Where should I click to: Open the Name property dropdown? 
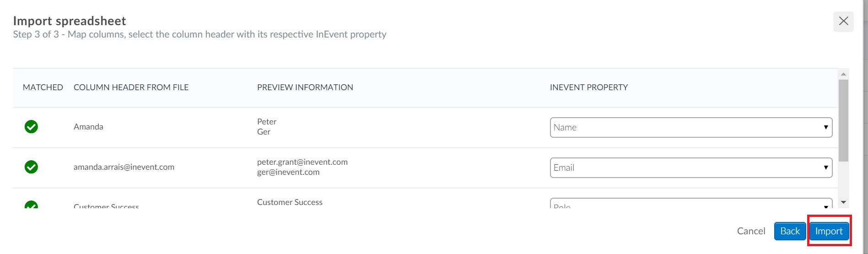[691, 127]
